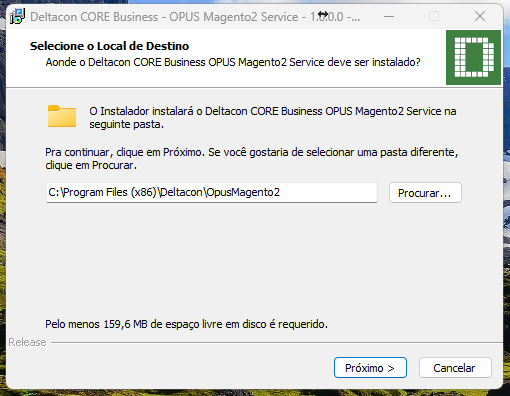Click the yellow destination folder icon

click(62, 116)
